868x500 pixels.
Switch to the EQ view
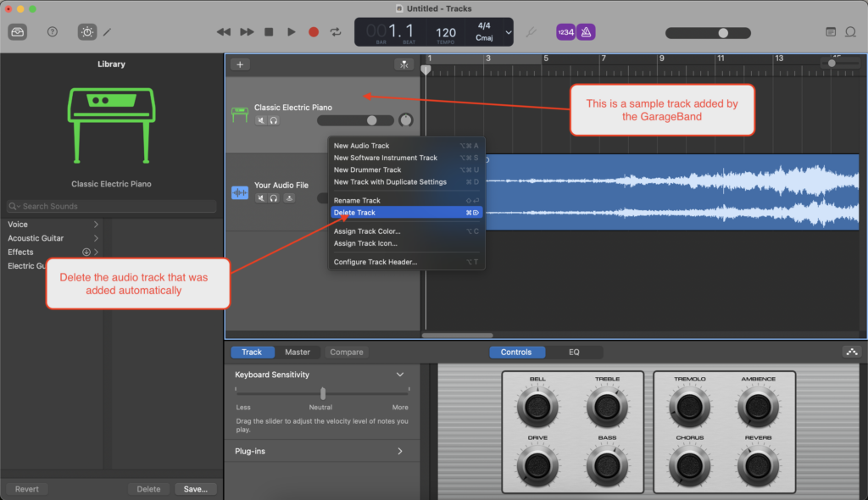pos(574,353)
